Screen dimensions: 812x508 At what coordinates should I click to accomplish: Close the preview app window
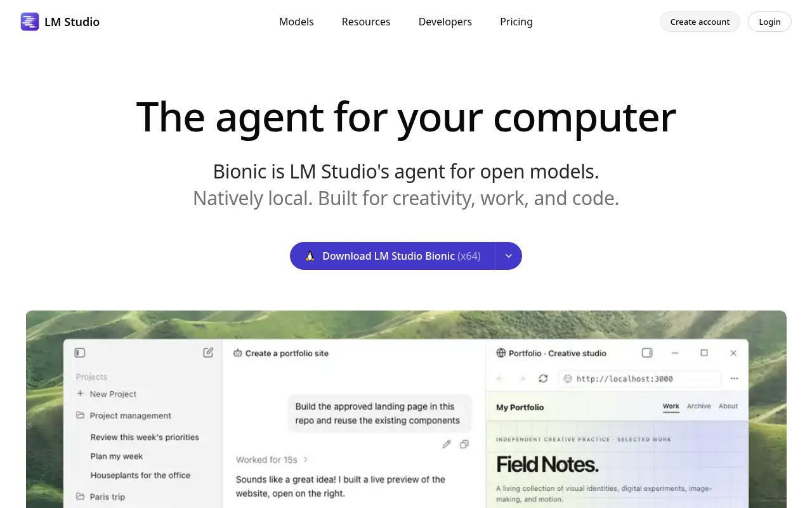(733, 353)
